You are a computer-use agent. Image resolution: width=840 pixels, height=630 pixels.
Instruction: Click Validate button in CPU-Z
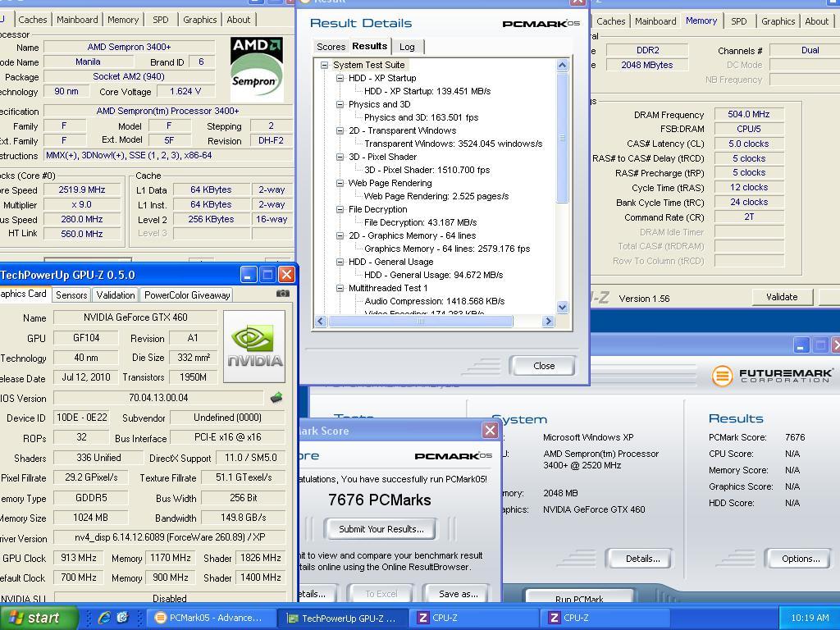(782, 297)
